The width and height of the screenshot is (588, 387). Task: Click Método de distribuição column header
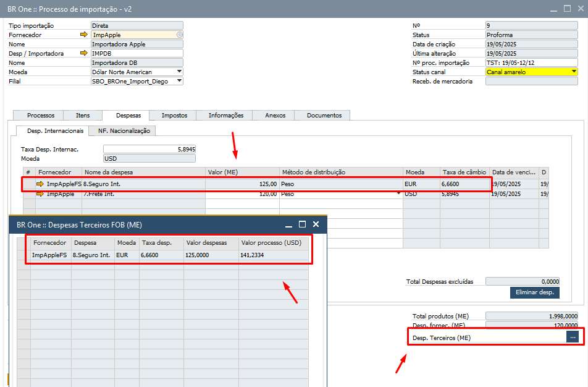pyautogui.click(x=341, y=172)
